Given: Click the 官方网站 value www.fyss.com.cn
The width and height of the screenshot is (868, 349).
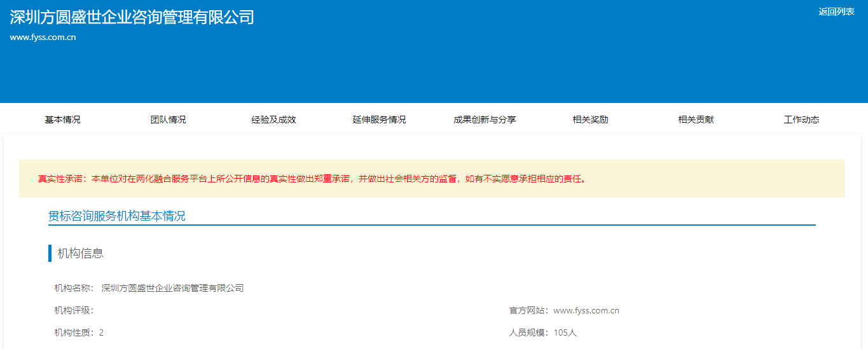Looking at the screenshot, I should pyautogui.click(x=586, y=311).
